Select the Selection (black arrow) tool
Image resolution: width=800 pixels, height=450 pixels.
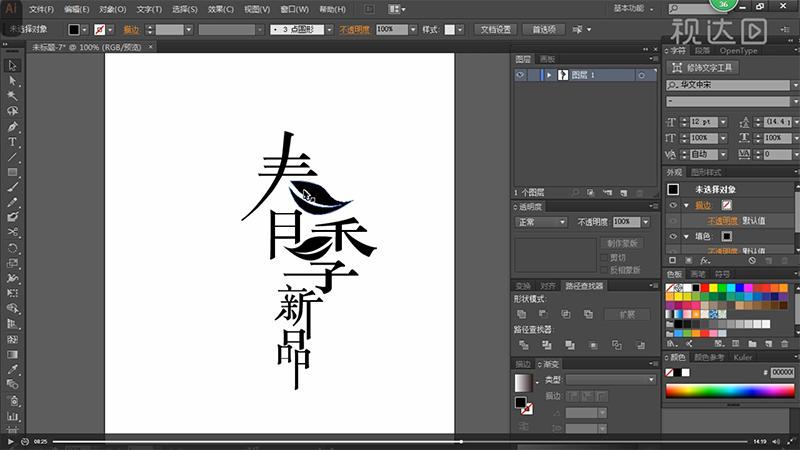click(13, 66)
